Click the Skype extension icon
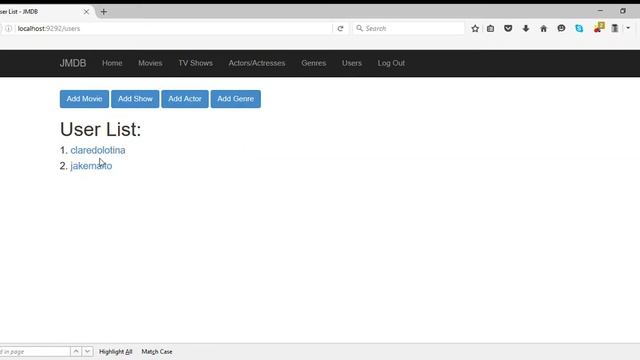Image resolution: width=640 pixels, height=360 pixels. pyautogui.click(x=579, y=29)
